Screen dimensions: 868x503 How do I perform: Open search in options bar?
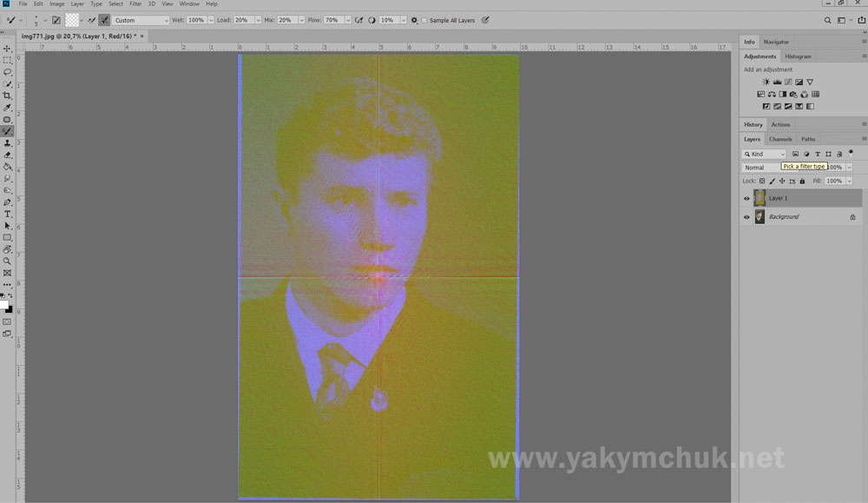click(x=827, y=21)
